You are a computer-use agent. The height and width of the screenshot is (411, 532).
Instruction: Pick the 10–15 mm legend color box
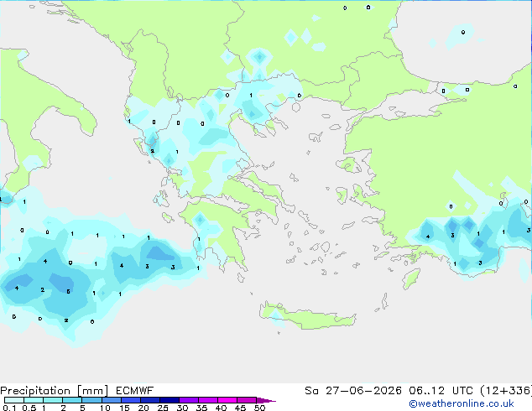click(112, 400)
